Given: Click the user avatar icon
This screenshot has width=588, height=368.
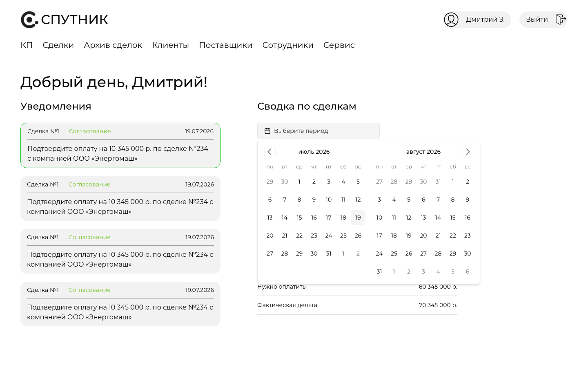Looking at the screenshot, I should tap(451, 20).
